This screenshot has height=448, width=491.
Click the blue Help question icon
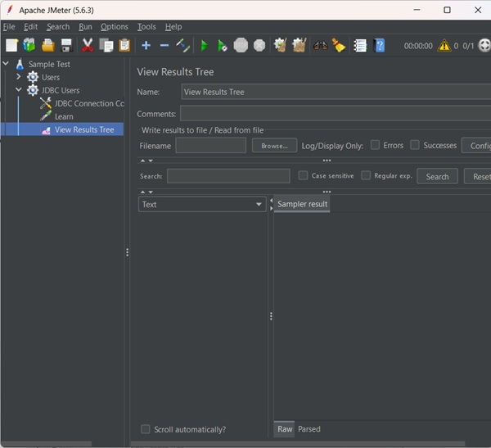(x=379, y=46)
